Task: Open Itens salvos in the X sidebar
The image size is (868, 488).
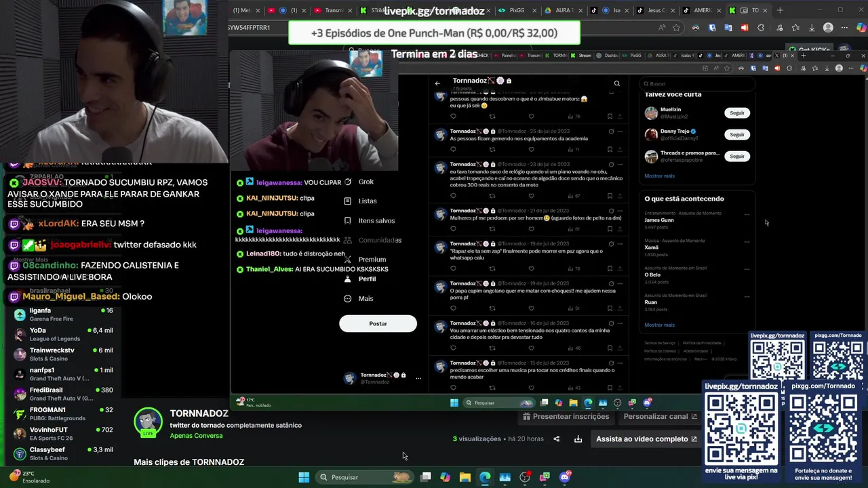Action: click(370, 220)
